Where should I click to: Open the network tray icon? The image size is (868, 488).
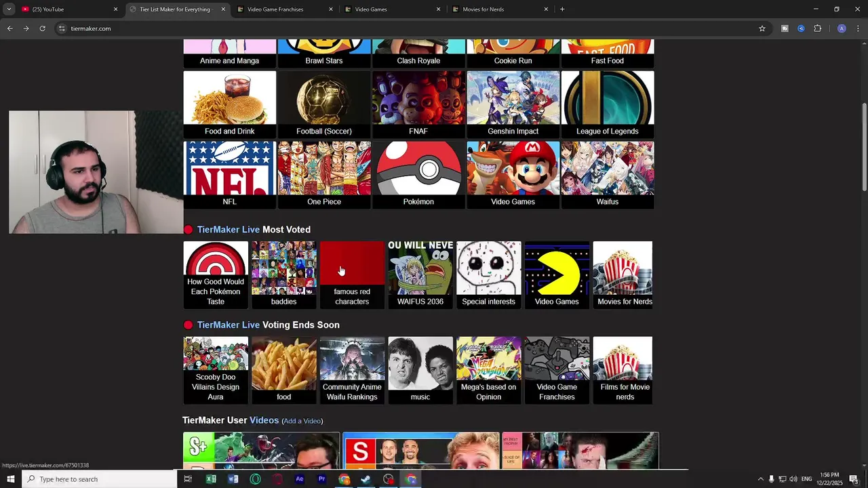click(782, 479)
